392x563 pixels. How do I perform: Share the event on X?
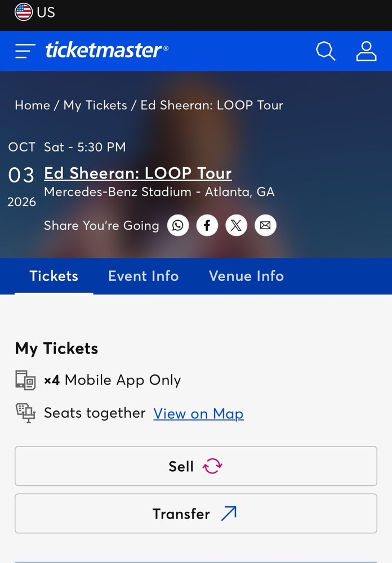[x=237, y=225]
